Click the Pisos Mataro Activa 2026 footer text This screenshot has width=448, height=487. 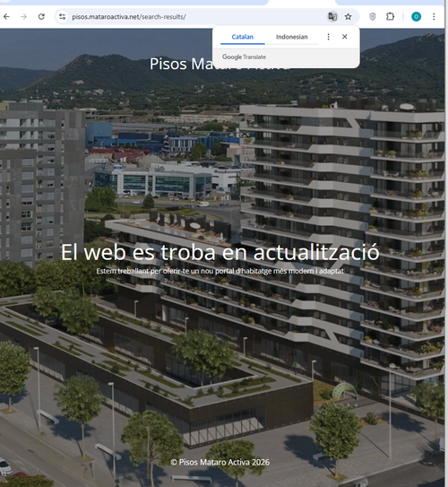[x=220, y=462]
